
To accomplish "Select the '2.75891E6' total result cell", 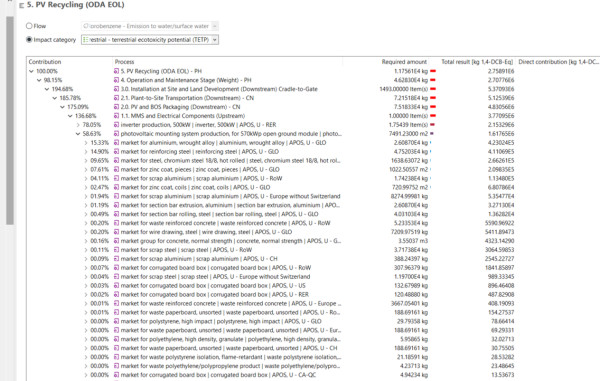I will click(501, 71).
